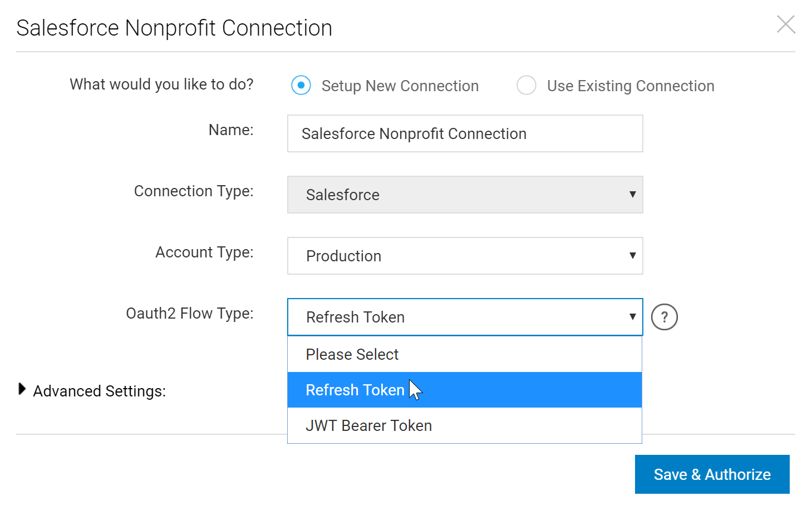Viewport: 812px width, 516px height.
Task: Expand the Advanced Settings section
Action: coord(22,389)
